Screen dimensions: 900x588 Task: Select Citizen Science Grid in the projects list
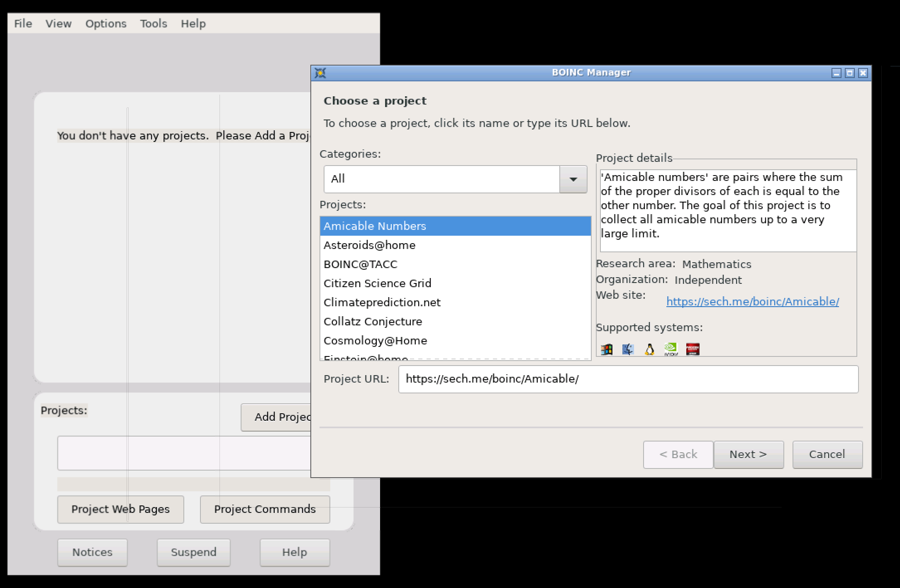(x=455, y=283)
